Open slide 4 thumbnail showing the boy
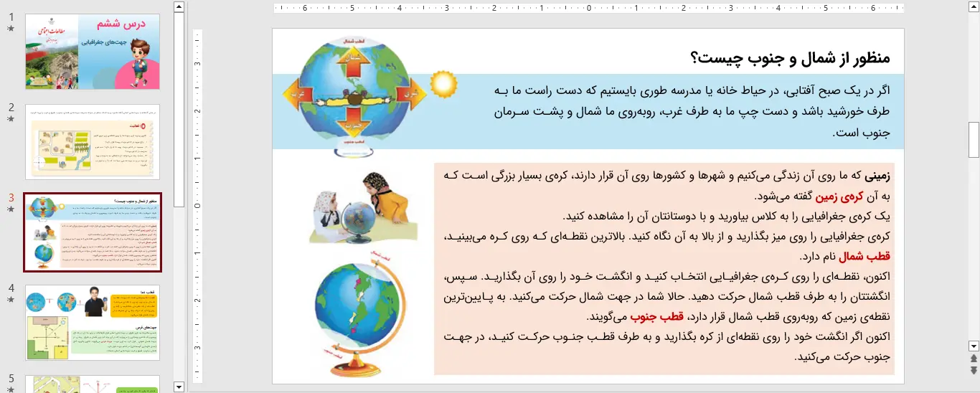 point(93,323)
